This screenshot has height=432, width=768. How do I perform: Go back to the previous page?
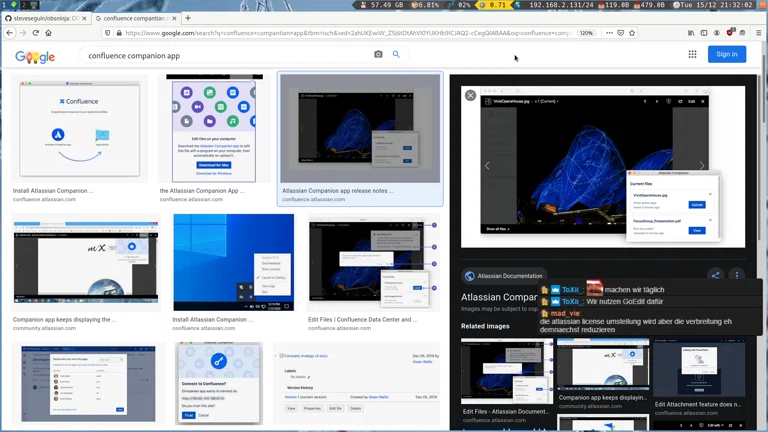pos(10,33)
